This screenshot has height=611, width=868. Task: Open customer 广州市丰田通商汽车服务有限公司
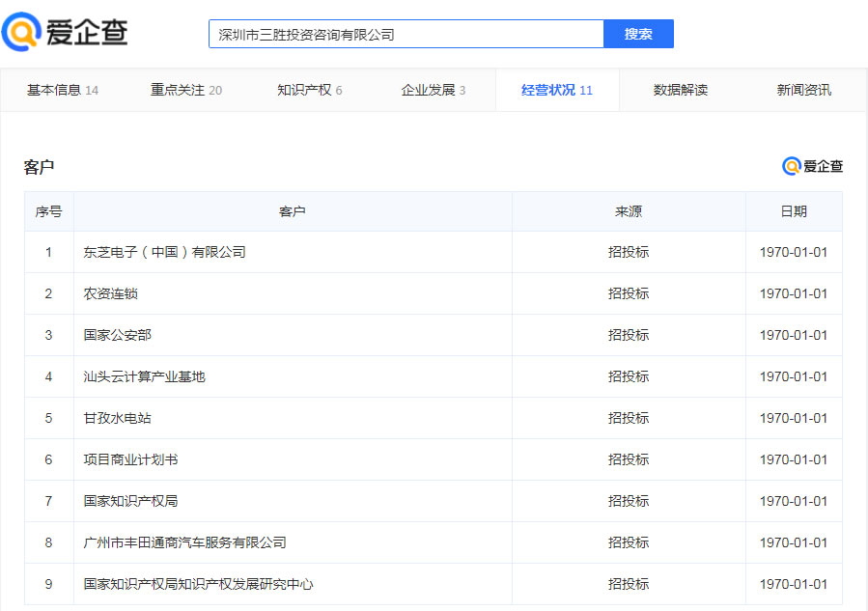pyautogui.click(x=184, y=542)
